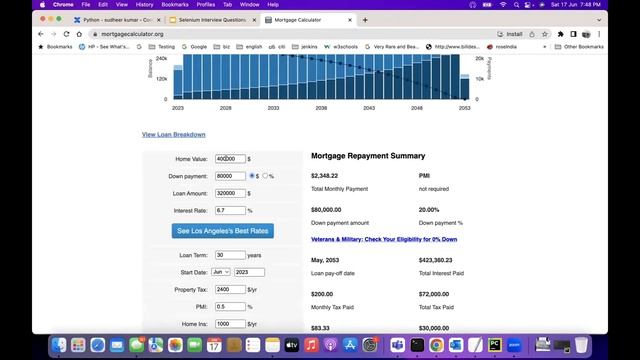Open Trash in the dock

point(581,345)
